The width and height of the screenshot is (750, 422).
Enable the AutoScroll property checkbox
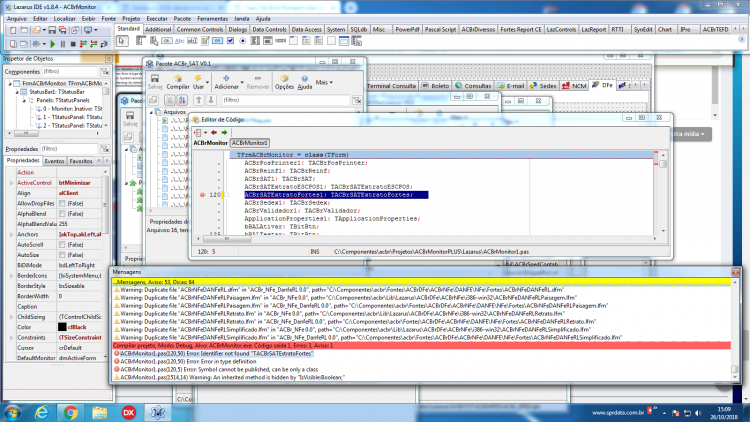(62, 244)
